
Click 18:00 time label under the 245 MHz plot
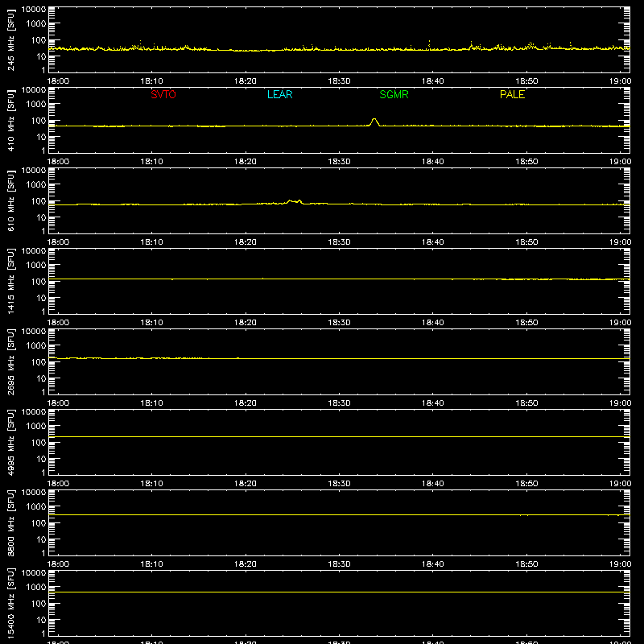58,81
